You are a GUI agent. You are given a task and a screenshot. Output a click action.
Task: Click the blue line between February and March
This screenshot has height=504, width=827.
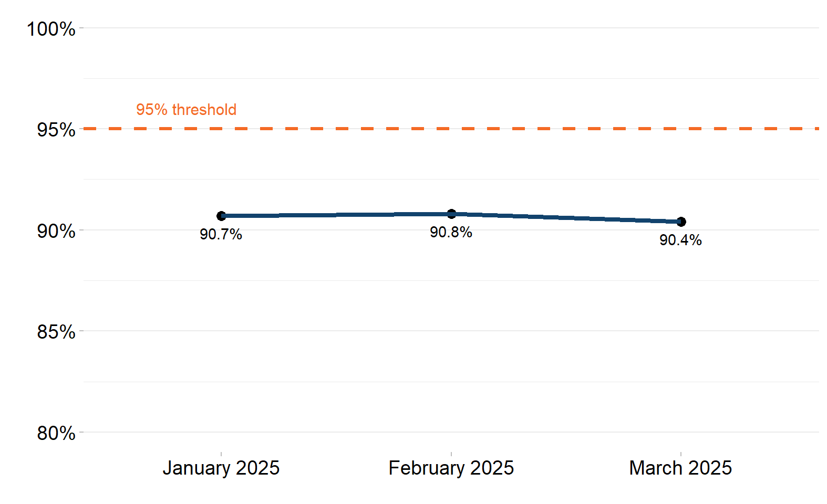pos(566,217)
